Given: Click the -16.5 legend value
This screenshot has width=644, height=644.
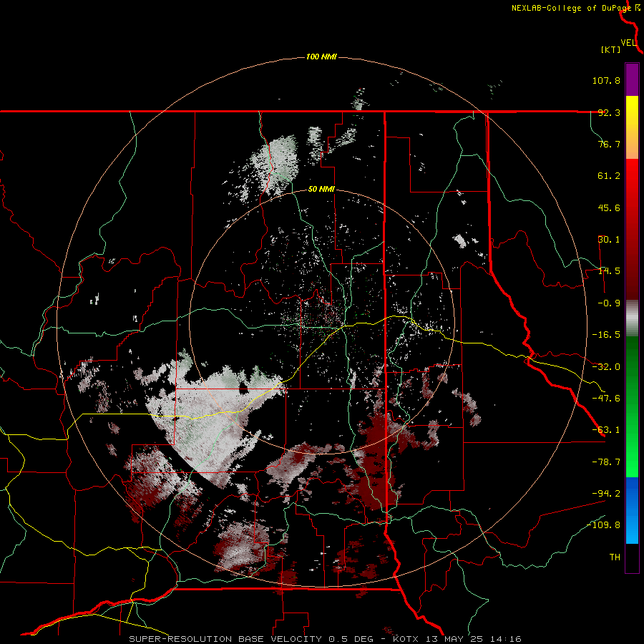Looking at the screenshot, I should 606,335.
